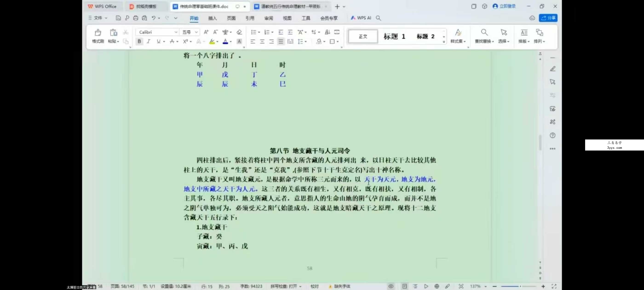
Task: Expand the bullet list dropdown arrow
Action: tap(259, 32)
